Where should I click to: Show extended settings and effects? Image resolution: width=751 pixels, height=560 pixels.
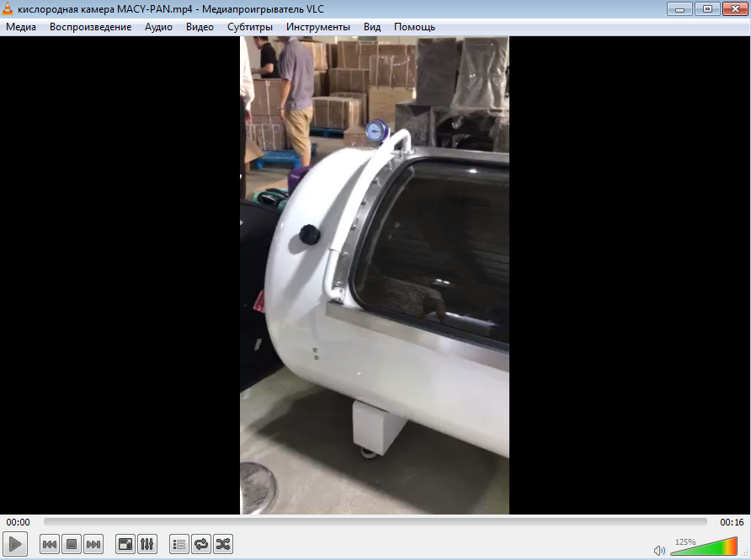coord(146,544)
